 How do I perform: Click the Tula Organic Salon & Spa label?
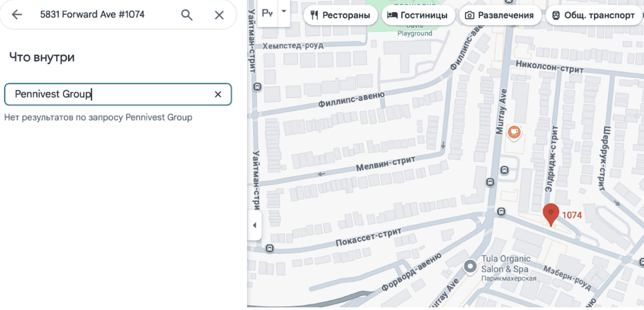507,263
